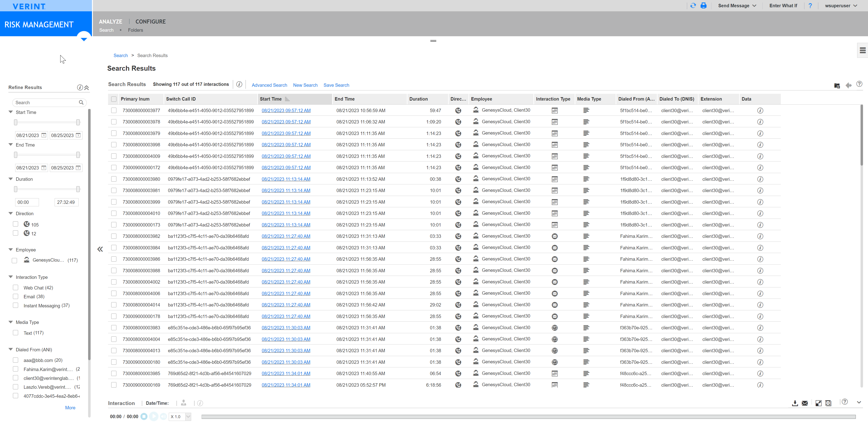
Task: Pop out the player with the export icon
Action: pyautogui.click(x=819, y=403)
